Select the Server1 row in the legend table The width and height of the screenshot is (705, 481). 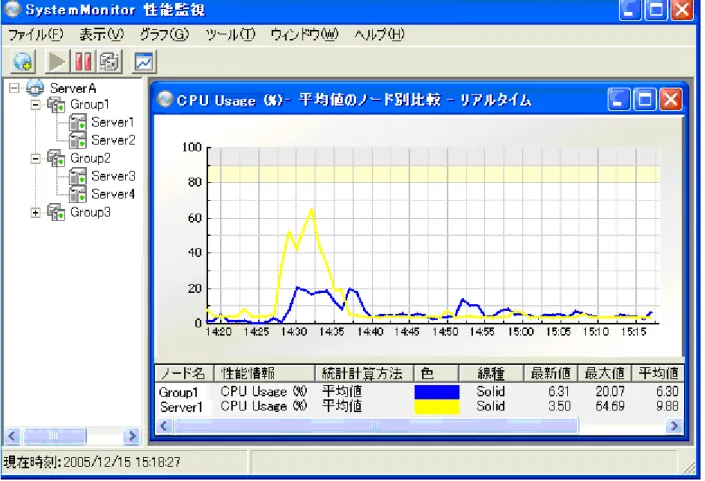pos(419,406)
